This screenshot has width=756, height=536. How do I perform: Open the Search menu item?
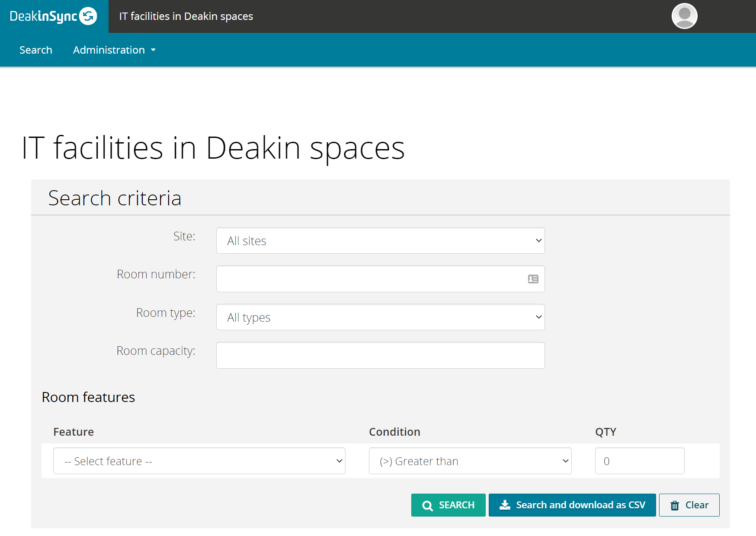tap(36, 50)
